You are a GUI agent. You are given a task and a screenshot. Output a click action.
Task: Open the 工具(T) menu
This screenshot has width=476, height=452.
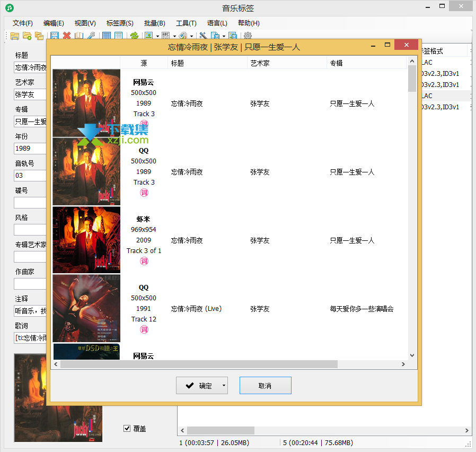coord(186,23)
